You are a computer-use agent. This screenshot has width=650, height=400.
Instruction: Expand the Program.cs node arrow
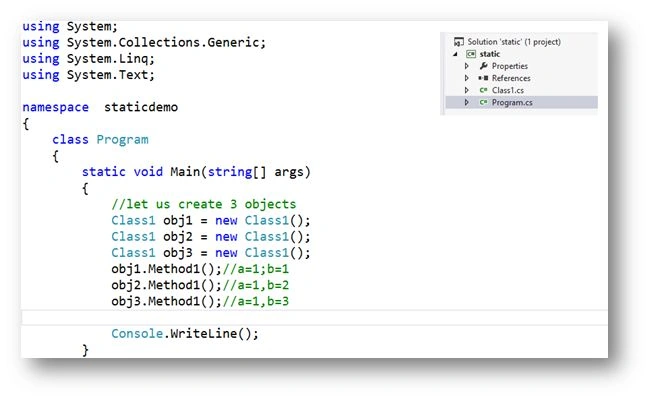pyautogui.click(x=466, y=102)
